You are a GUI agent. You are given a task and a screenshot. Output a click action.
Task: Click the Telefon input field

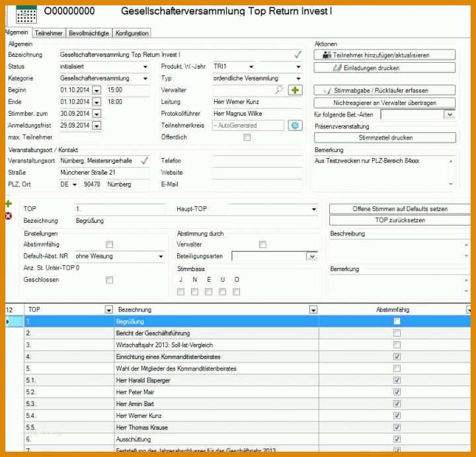click(x=257, y=161)
